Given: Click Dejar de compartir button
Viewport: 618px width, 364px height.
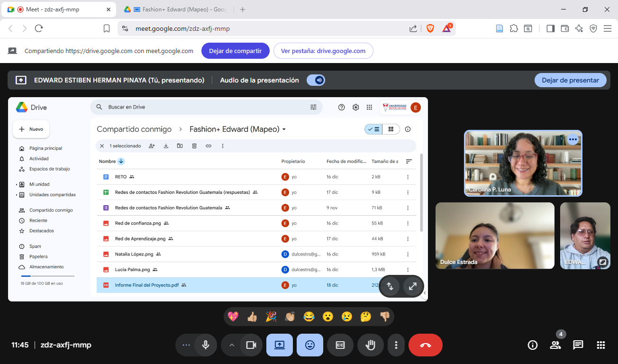Looking at the screenshot, I should click(x=236, y=51).
